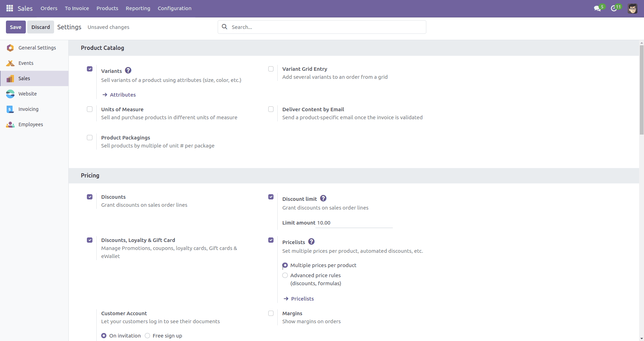Enable the Margins checkbox
Viewport: 644px width, 341px height.
click(271, 313)
